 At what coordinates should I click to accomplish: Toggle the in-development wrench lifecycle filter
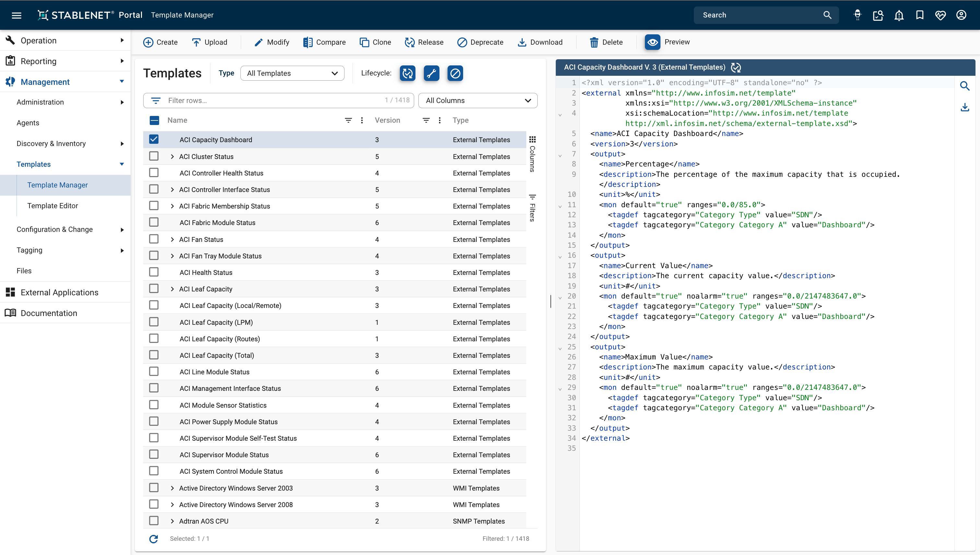point(431,73)
